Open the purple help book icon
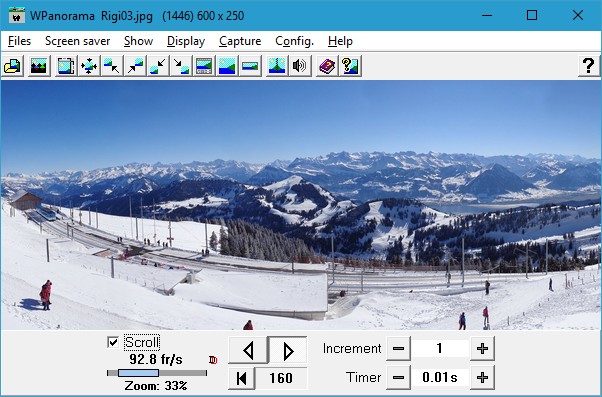Image resolution: width=602 pixels, height=397 pixels. (x=327, y=66)
